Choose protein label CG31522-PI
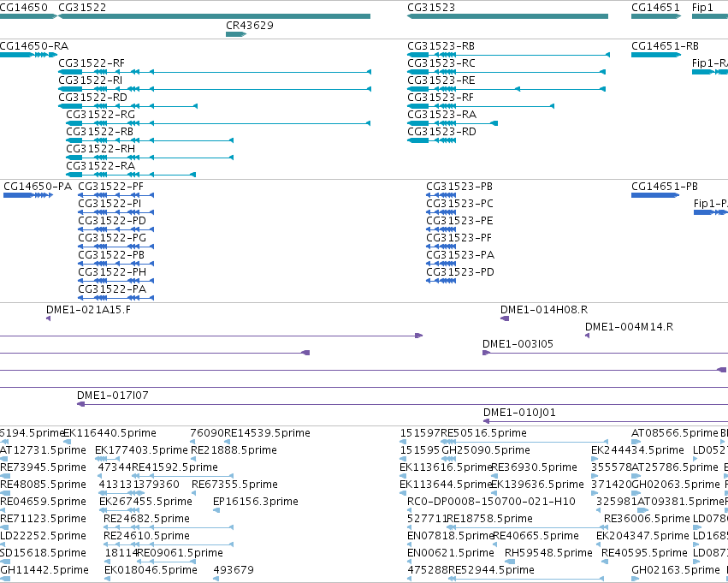The height and width of the screenshot is (583, 728). coord(109,204)
